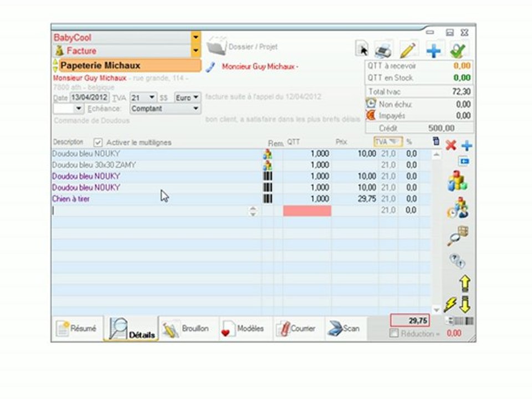Click the Prix column header
This screenshot has height=399, width=532.
coord(341,142)
